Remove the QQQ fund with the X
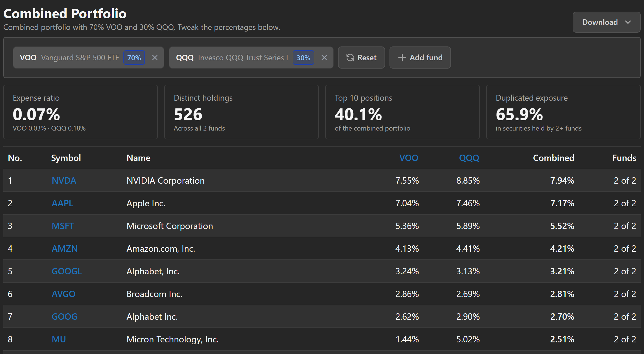Screen dimensions: 644x354 click(x=324, y=58)
